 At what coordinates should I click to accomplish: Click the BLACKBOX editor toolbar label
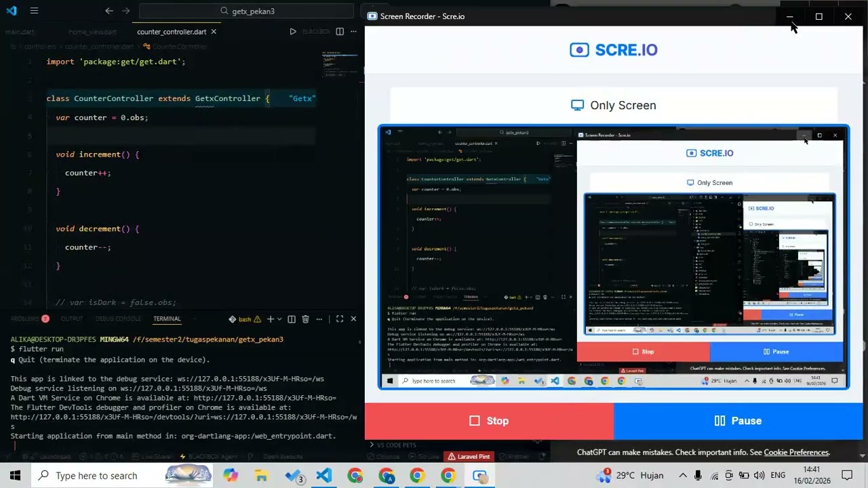[x=316, y=32]
